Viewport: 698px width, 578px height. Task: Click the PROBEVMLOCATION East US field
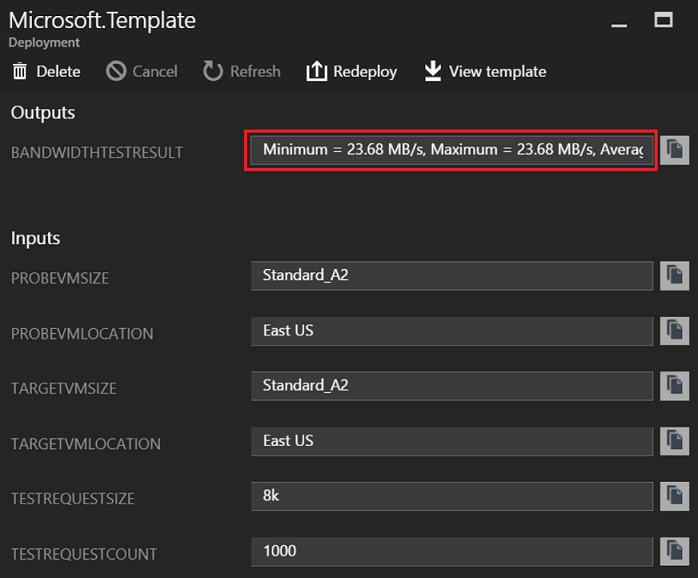pyautogui.click(x=452, y=331)
